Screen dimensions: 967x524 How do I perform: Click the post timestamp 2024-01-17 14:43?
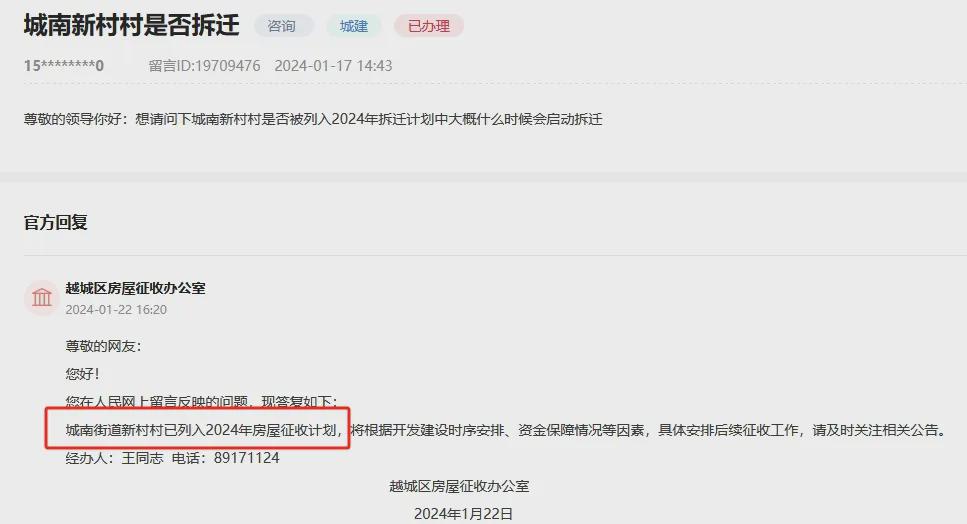333,65
